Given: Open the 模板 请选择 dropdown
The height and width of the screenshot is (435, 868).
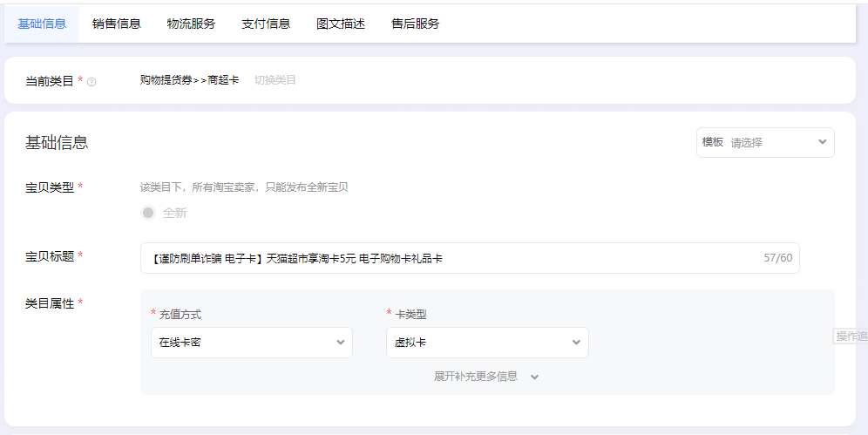Looking at the screenshot, I should pos(764,142).
